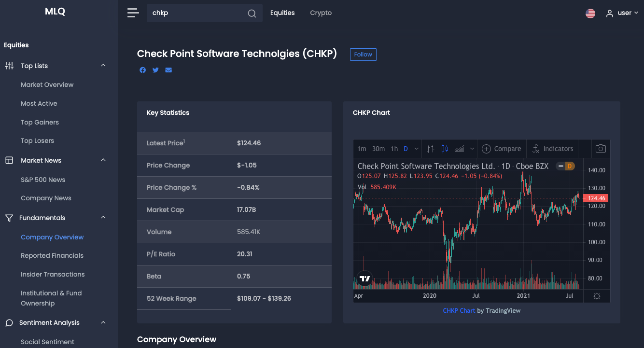Switch to the Crypto tab
The height and width of the screenshot is (348, 644).
[x=321, y=13]
